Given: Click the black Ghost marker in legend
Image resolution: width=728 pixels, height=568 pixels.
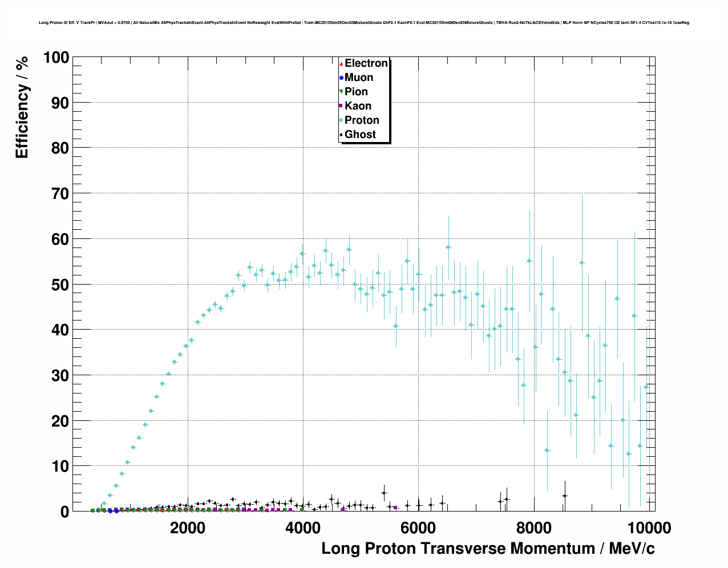Looking at the screenshot, I should click(x=341, y=135).
